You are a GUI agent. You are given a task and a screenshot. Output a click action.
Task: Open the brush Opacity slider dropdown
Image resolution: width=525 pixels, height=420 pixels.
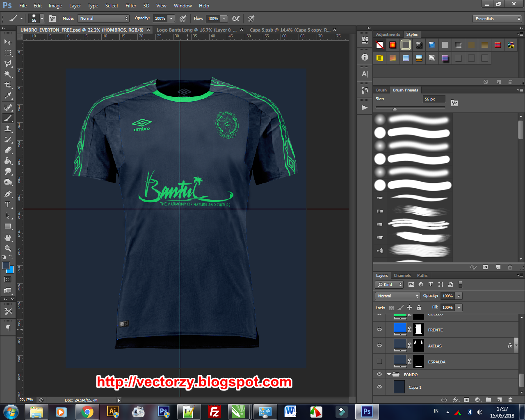(171, 18)
